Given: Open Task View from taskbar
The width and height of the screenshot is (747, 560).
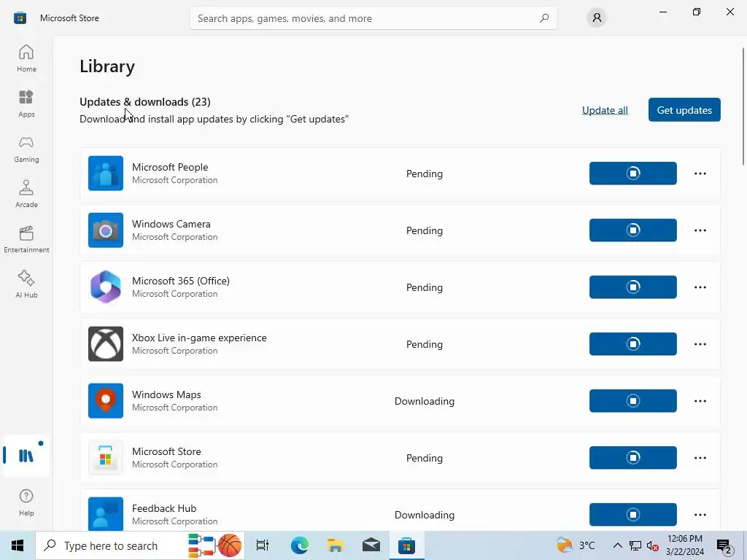Looking at the screenshot, I should tap(263, 545).
